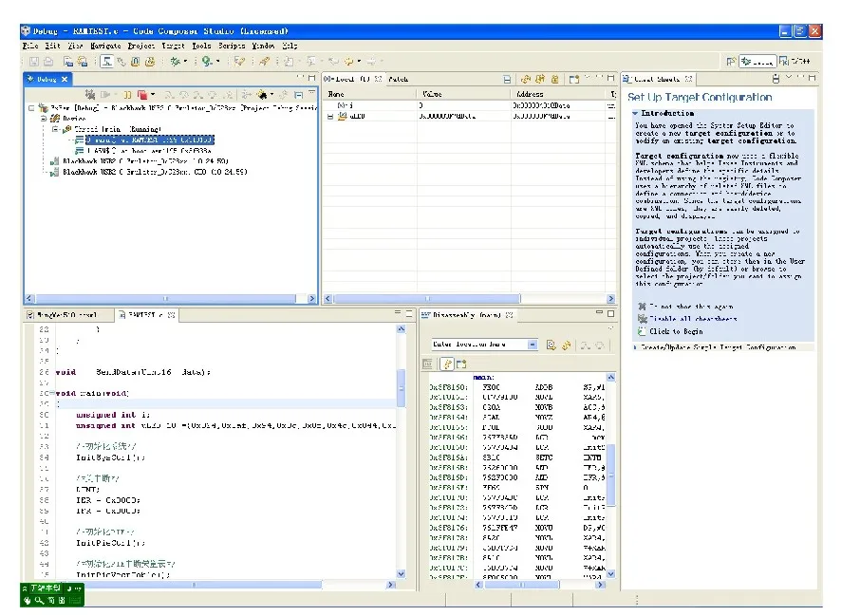The width and height of the screenshot is (860, 616).
Task: Collapse the Introduction section in Cheat Sheets
Action: point(636,113)
